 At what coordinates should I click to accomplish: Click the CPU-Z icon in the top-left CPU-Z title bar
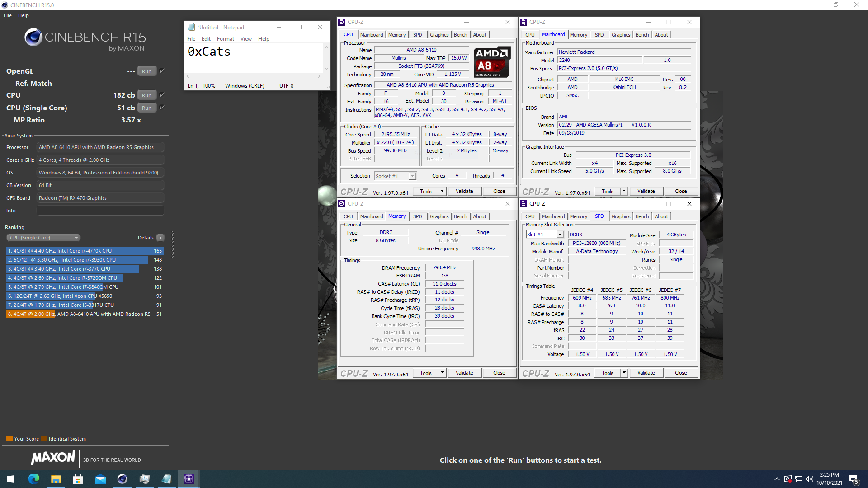342,22
